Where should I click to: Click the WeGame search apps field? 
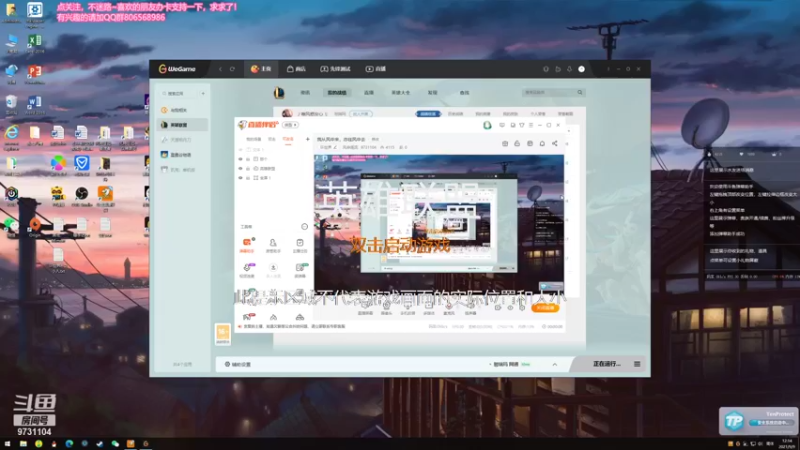pos(179,93)
